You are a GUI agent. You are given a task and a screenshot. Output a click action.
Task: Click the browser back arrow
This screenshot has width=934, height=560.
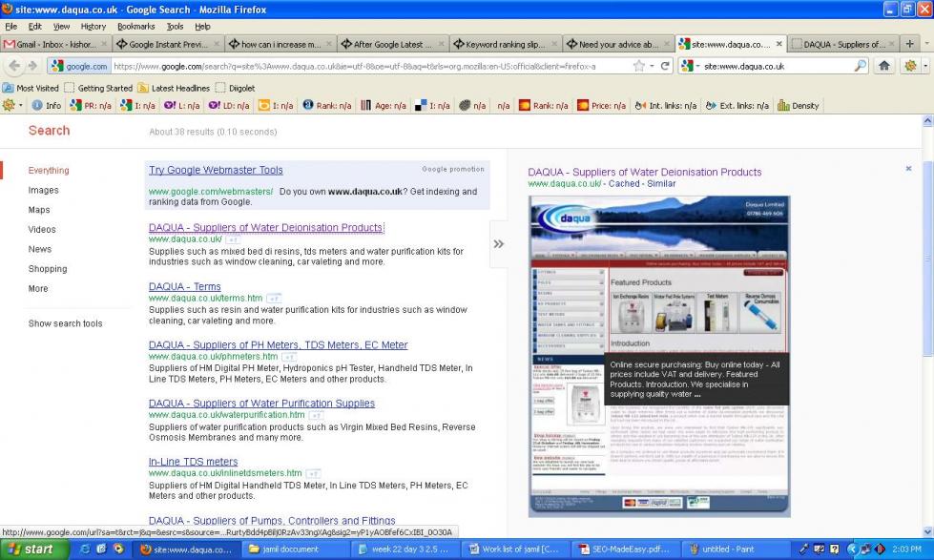click(13, 66)
